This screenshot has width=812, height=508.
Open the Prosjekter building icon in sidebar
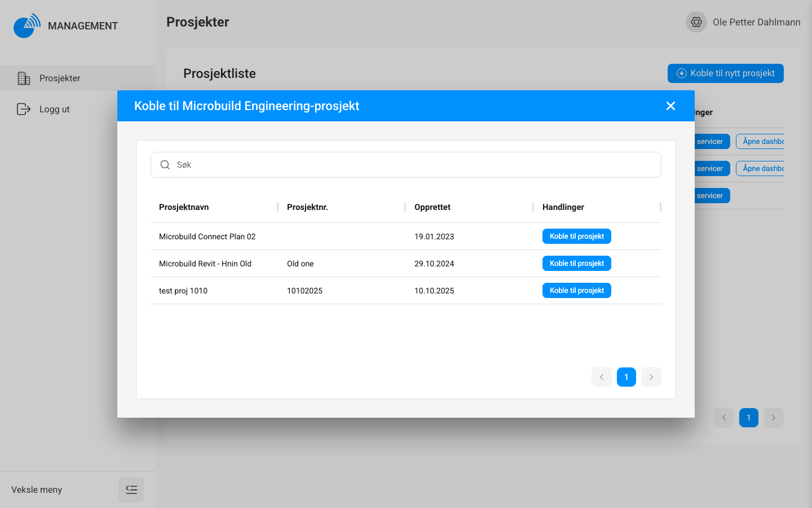pyautogui.click(x=24, y=78)
